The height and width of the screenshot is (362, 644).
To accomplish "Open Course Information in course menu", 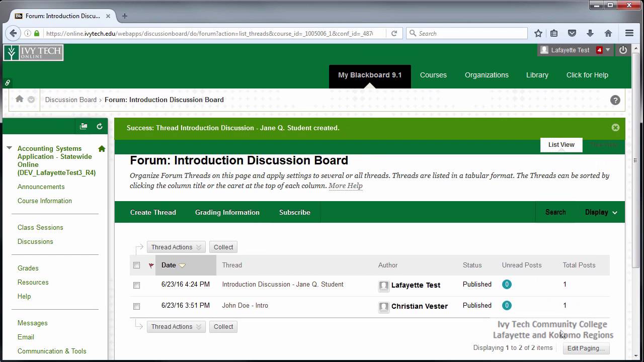I will pos(45,201).
